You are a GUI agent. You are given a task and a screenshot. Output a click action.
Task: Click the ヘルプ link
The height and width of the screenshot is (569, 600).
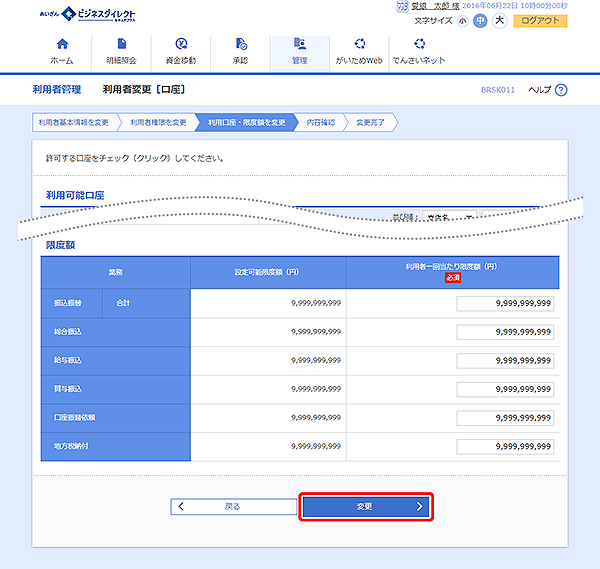(540, 90)
